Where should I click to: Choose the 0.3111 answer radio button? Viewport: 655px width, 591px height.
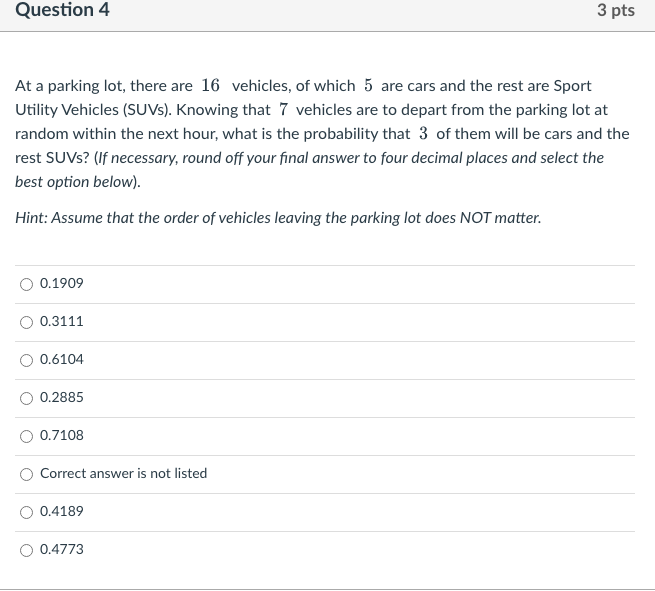pyautogui.click(x=26, y=322)
